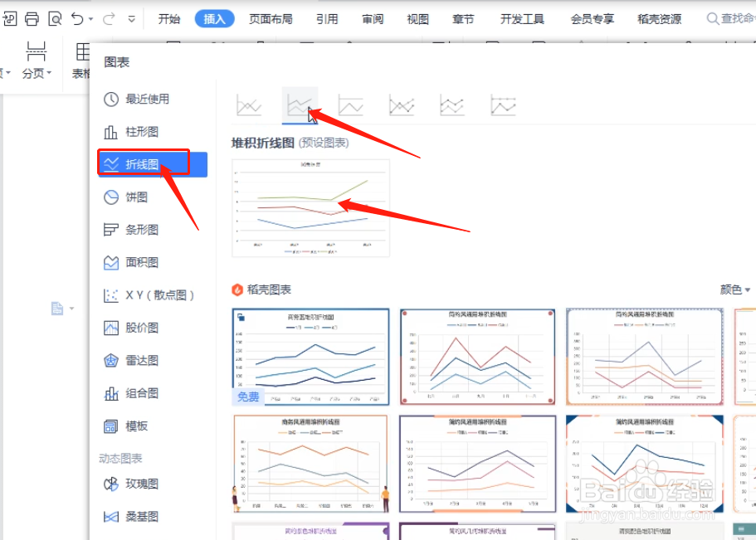Click the insert icon on the 免费 template
The width and height of the screenshot is (756, 540).
[241, 317]
